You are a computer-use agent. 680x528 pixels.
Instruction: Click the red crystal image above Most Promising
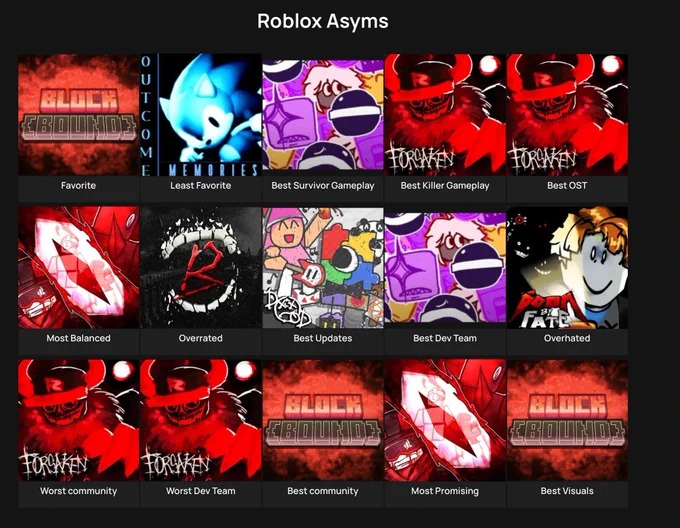click(445, 420)
